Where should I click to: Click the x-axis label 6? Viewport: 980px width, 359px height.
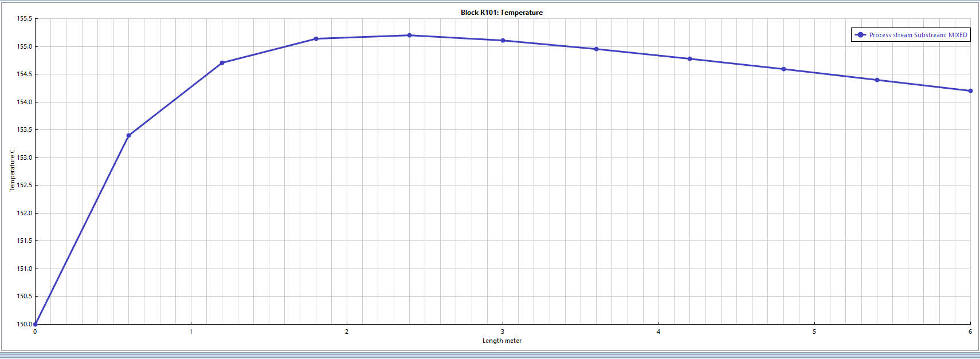(x=970, y=332)
